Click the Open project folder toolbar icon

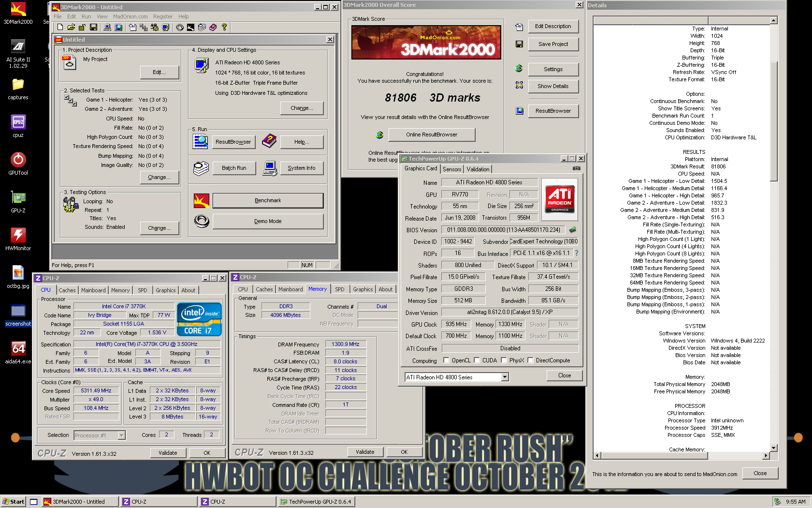point(71,28)
